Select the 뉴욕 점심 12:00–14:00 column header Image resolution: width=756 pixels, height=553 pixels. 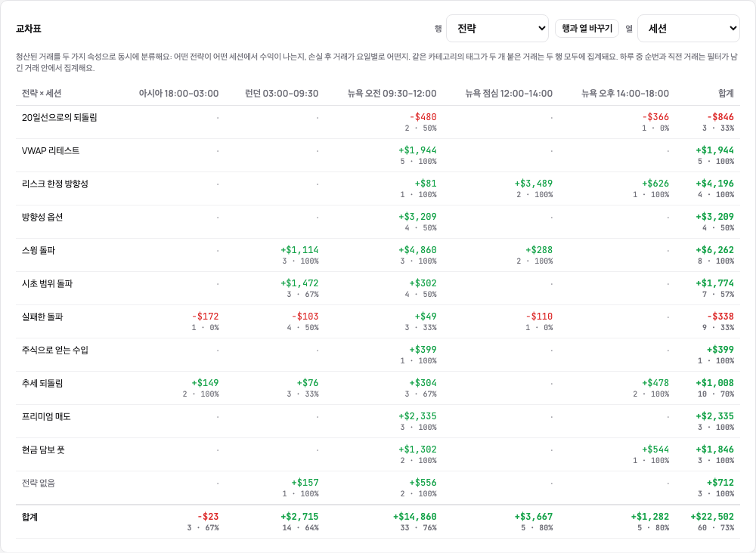click(x=509, y=94)
